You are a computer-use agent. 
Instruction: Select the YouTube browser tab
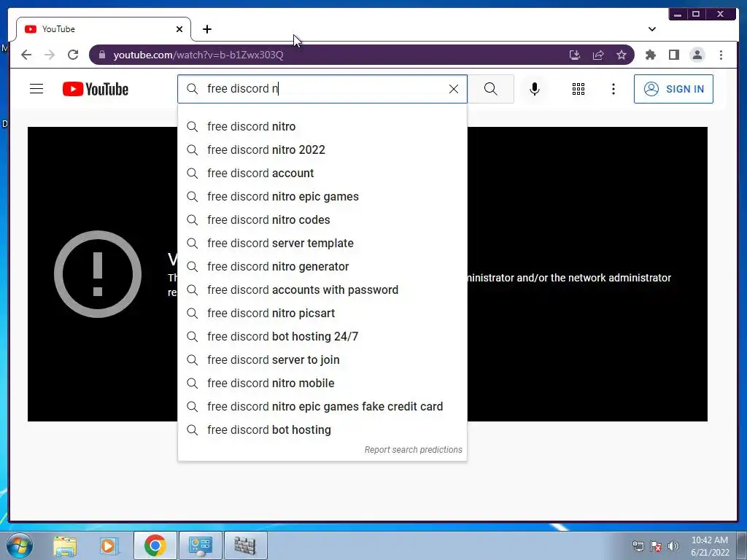pos(104,29)
